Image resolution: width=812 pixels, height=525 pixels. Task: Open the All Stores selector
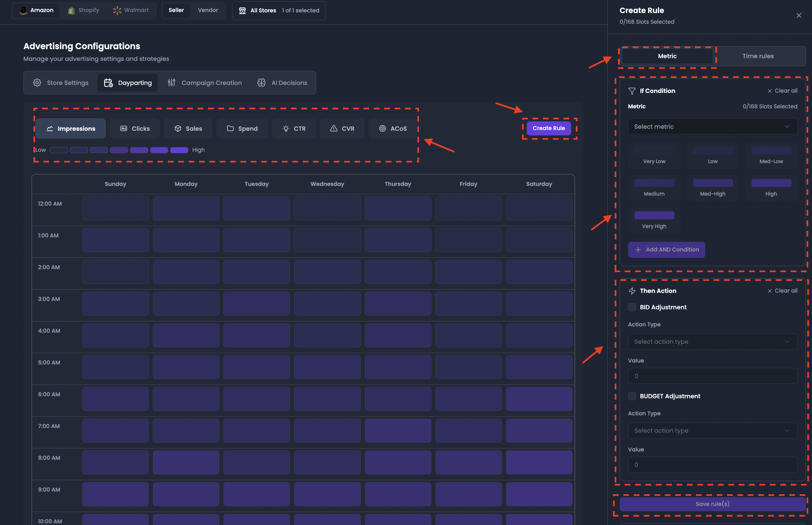(279, 11)
